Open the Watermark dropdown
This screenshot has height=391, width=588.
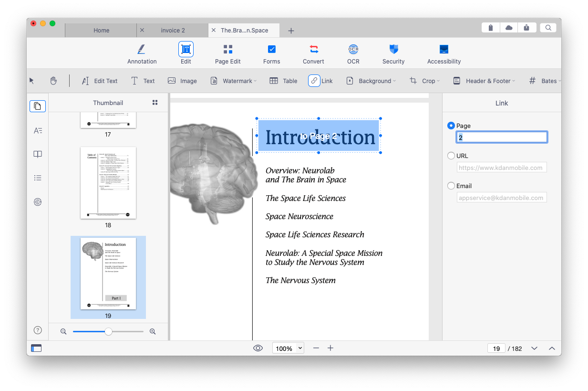point(233,81)
